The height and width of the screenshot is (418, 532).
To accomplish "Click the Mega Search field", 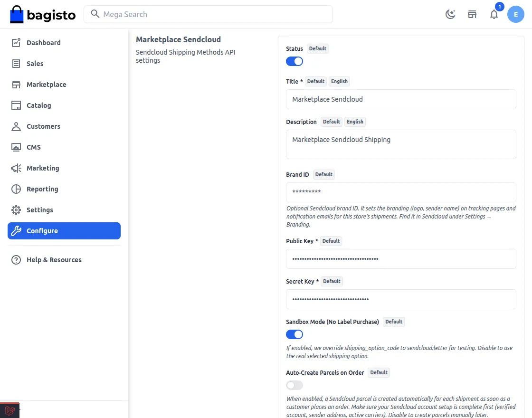I will tap(208, 14).
